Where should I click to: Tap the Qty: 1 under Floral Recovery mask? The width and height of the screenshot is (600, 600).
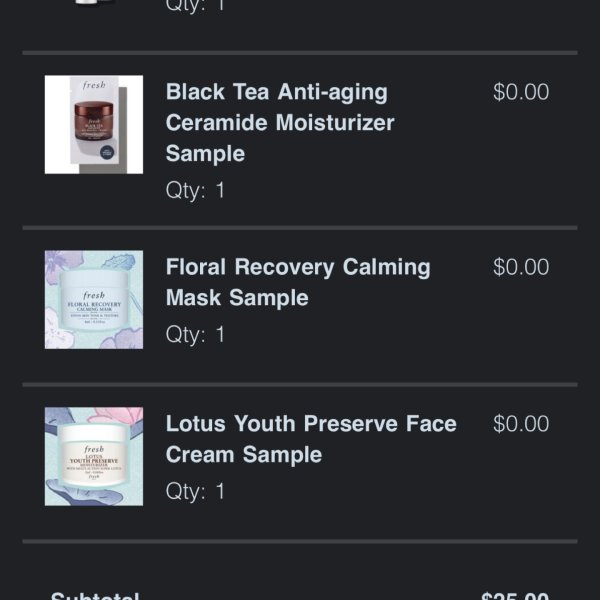point(195,334)
